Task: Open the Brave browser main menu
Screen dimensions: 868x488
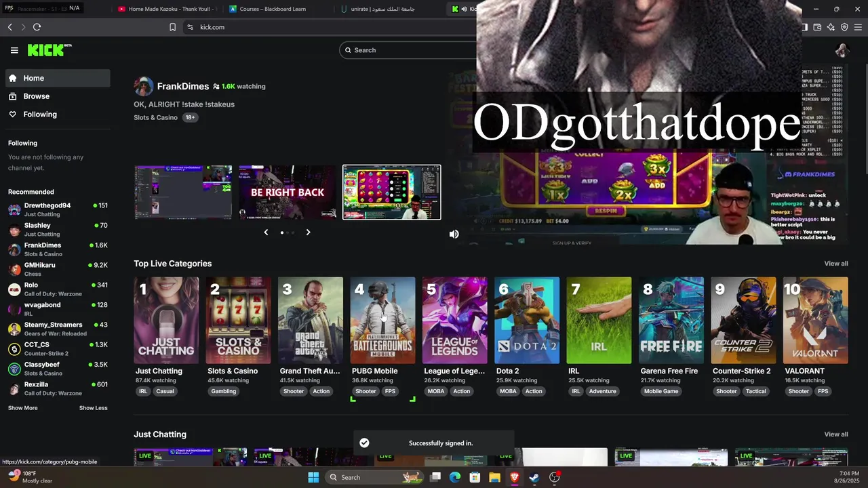Action: (858, 27)
